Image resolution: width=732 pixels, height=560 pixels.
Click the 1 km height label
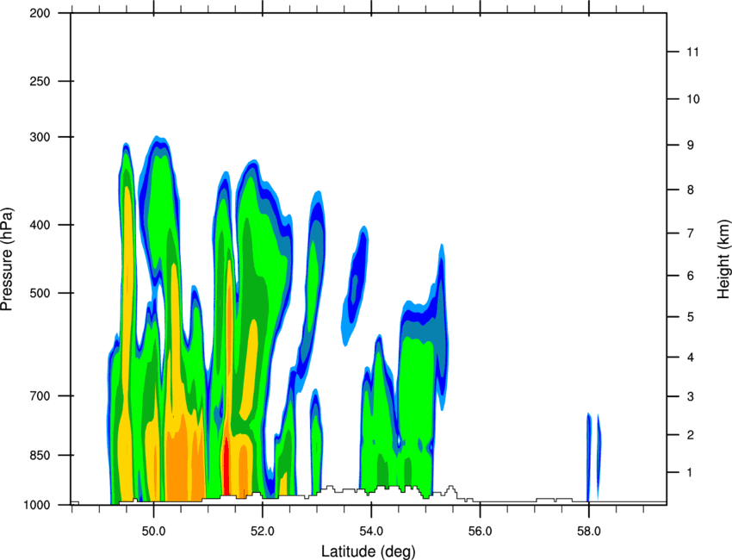[691, 473]
